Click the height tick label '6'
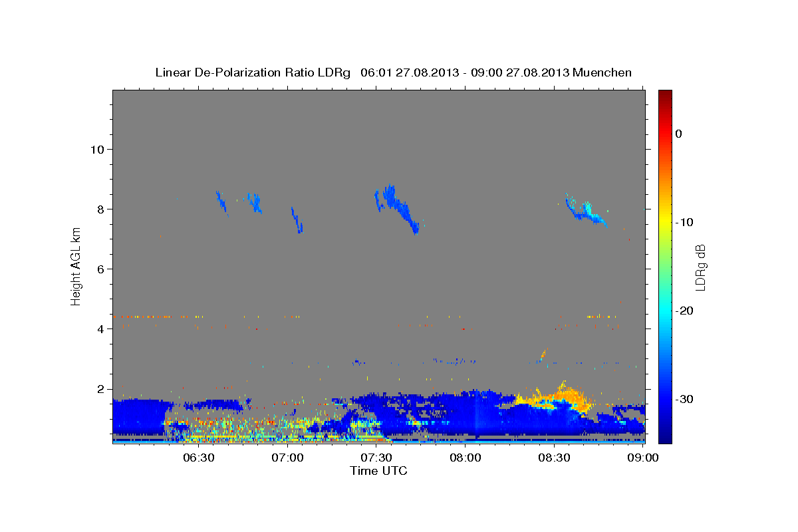The width and height of the screenshot is (798, 532). pyautogui.click(x=100, y=269)
